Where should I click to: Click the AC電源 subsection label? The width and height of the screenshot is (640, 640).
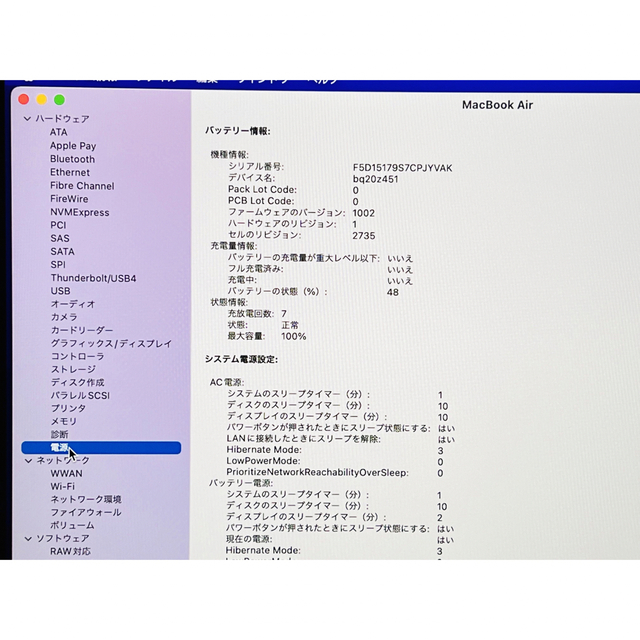point(227,382)
